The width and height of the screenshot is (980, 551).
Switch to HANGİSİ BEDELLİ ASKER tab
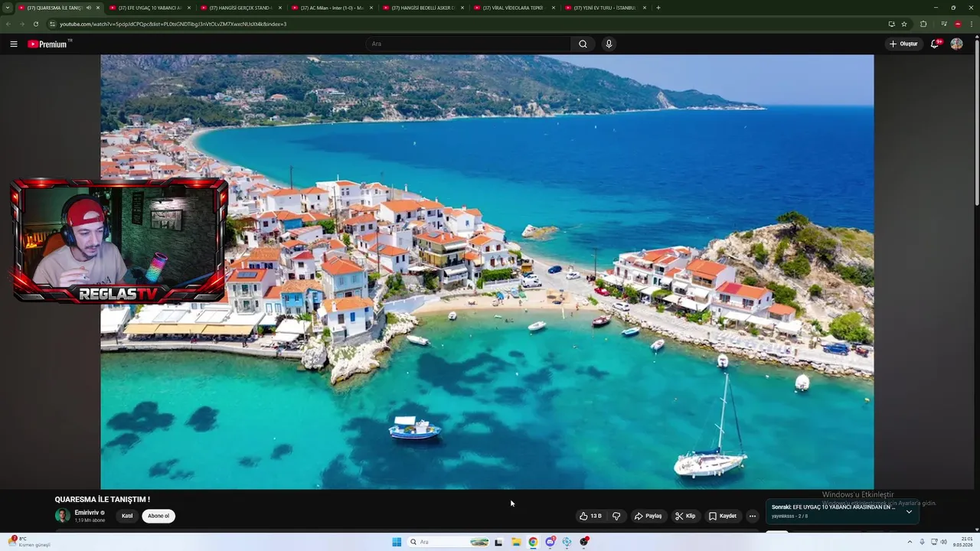(x=423, y=8)
